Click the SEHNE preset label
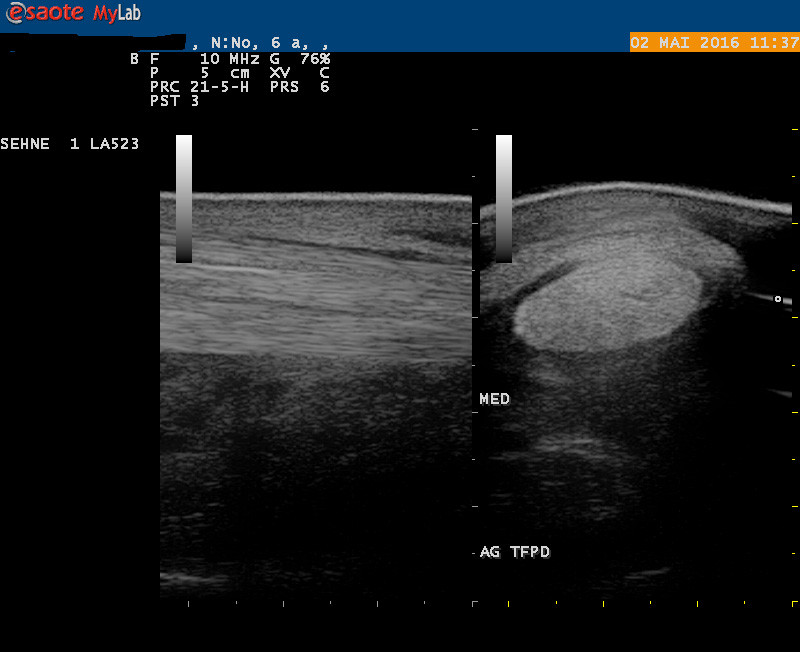 26,144
